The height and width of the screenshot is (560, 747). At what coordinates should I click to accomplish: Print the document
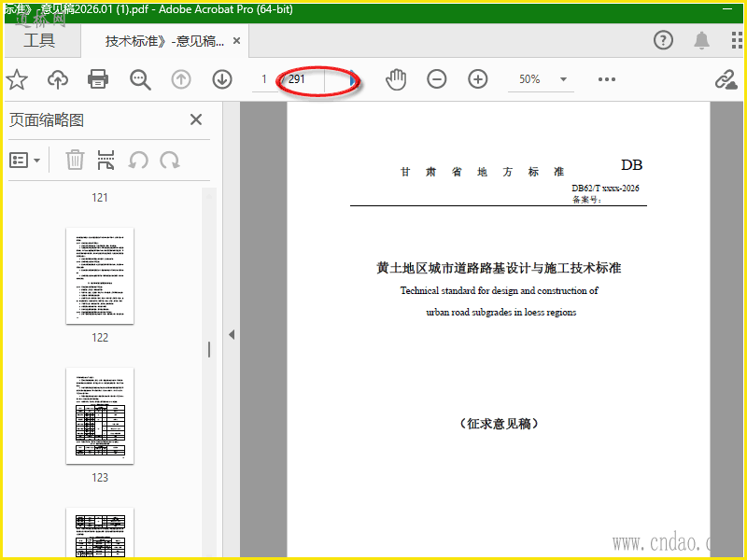(98, 79)
